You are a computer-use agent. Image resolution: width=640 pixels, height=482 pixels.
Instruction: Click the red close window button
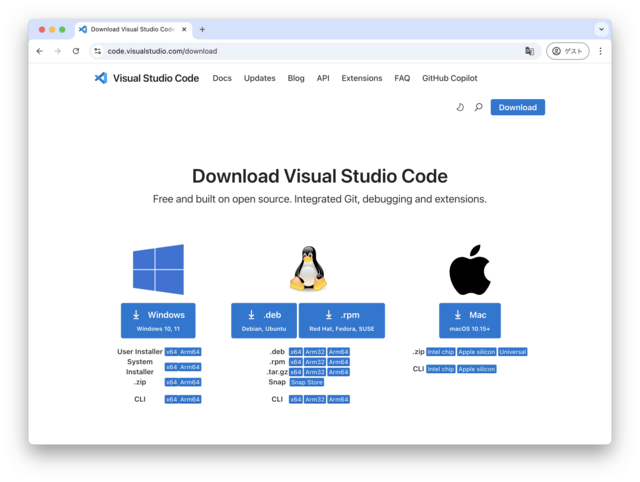(x=42, y=29)
